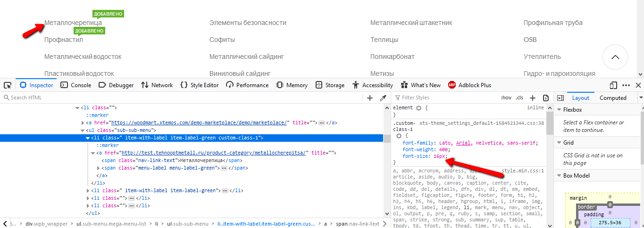
Task: Open the Network tab
Action: [x=156, y=85]
